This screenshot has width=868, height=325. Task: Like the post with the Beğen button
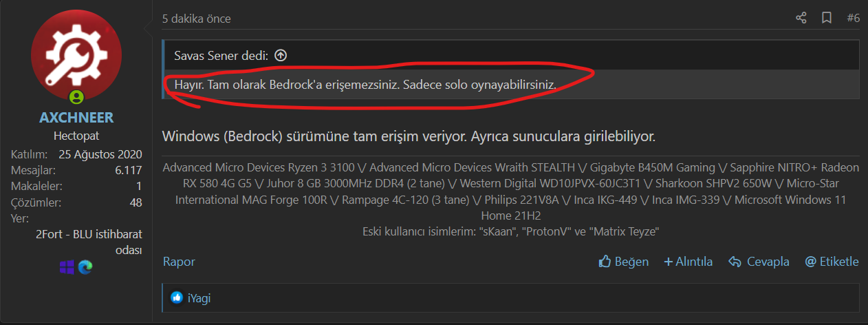[624, 262]
